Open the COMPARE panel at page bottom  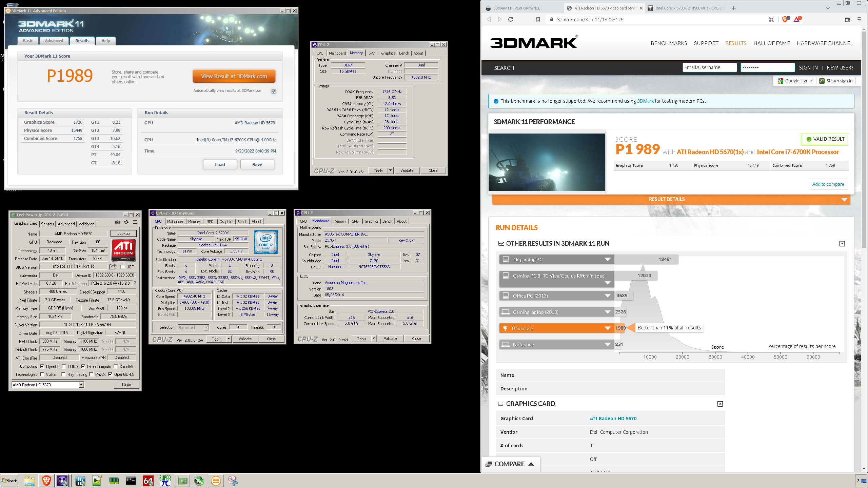click(x=510, y=464)
